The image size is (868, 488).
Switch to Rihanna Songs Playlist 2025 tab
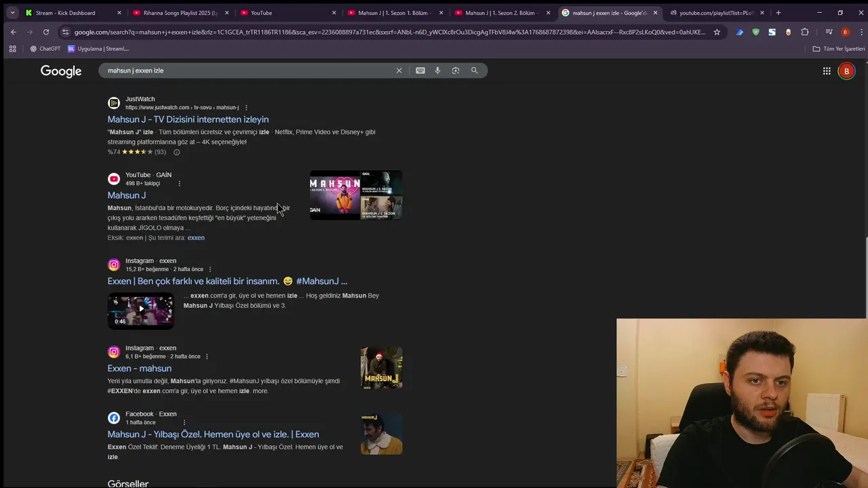[x=180, y=13]
